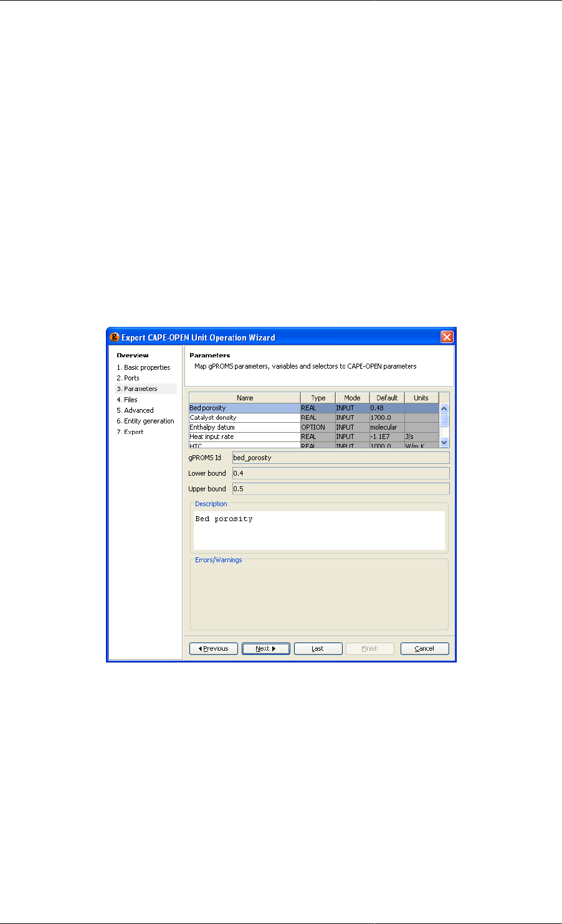Click scroll down arrow of parameter table

(x=444, y=442)
